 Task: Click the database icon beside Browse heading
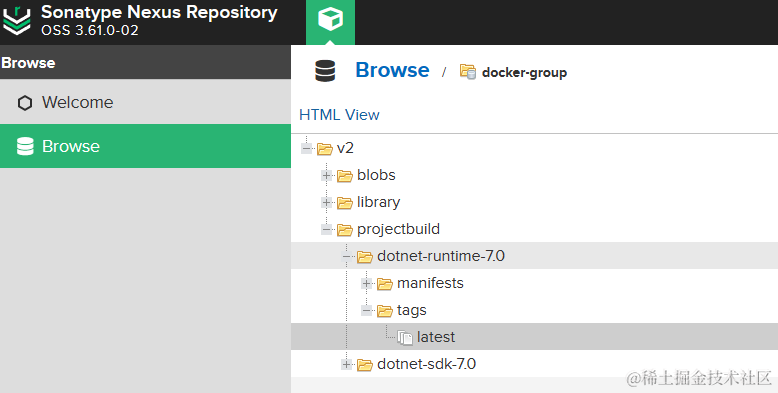pyautogui.click(x=325, y=71)
